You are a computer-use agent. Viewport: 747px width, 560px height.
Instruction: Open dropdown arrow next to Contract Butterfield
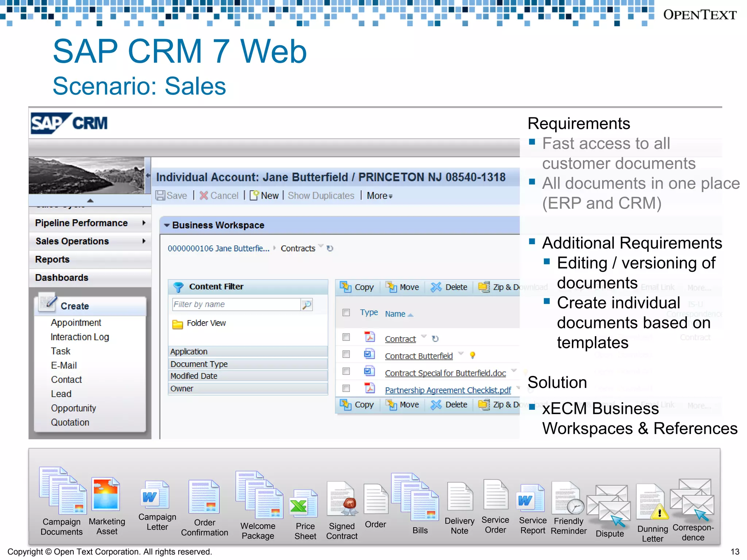[x=461, y=353]
